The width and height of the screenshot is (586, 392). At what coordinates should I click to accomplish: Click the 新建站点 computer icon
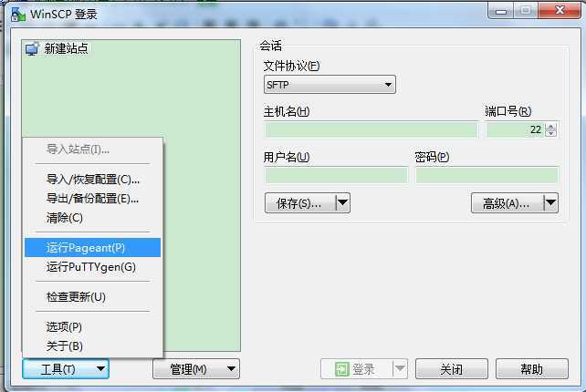pos(32,49)
